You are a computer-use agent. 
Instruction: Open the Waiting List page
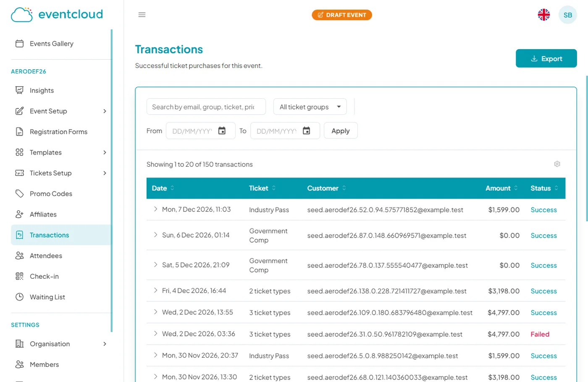coord(61,297)
